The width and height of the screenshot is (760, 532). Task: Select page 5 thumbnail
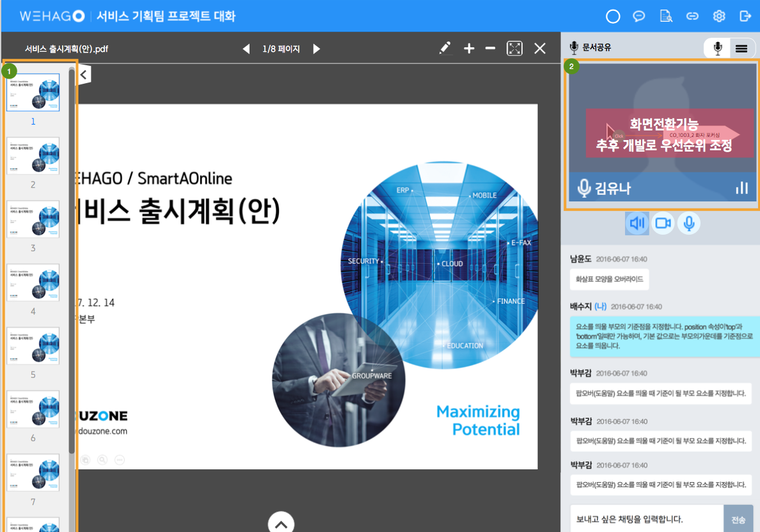[x=33, y=345]
